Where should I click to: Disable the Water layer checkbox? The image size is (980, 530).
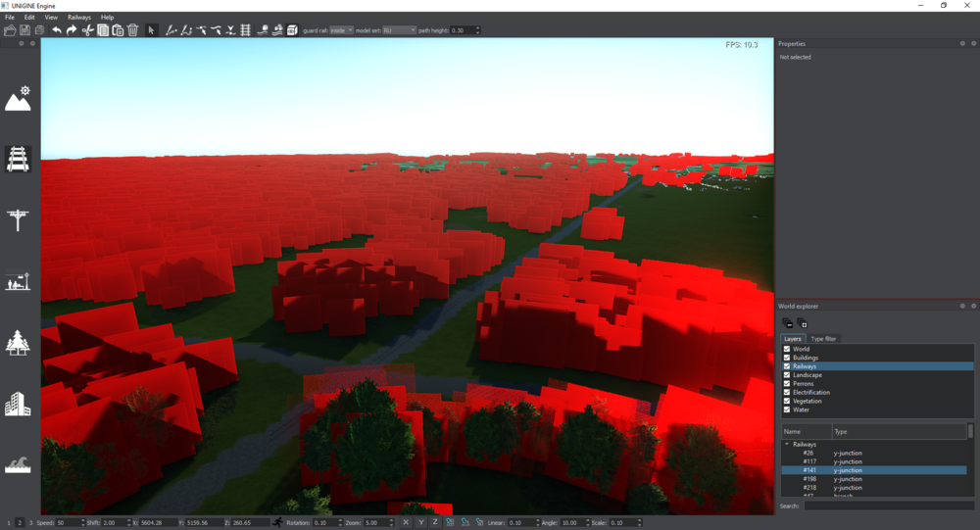point(787,410)
